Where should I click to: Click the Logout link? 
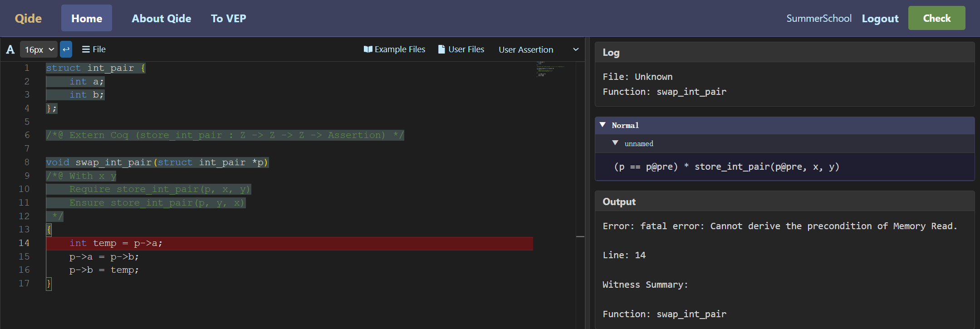pyautogui.click(x=880, y=19)
